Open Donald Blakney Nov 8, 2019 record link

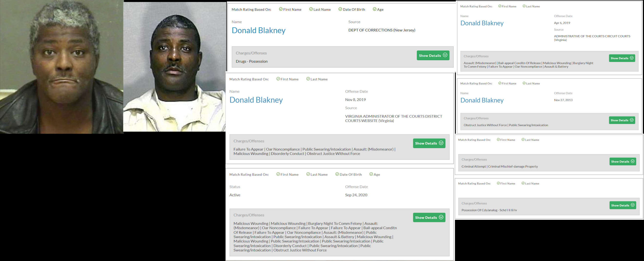tap(256, 100)
